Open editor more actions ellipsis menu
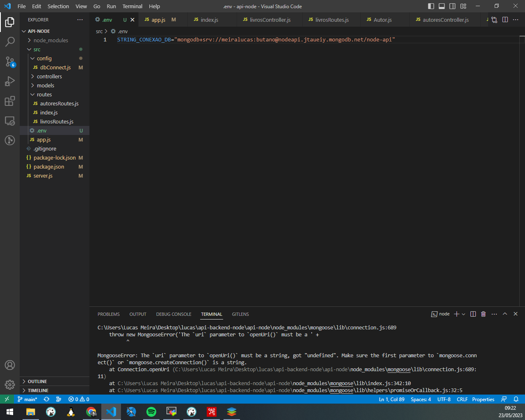Image resolution: width=525 pixels, height=420 pixels. (516, 20)
